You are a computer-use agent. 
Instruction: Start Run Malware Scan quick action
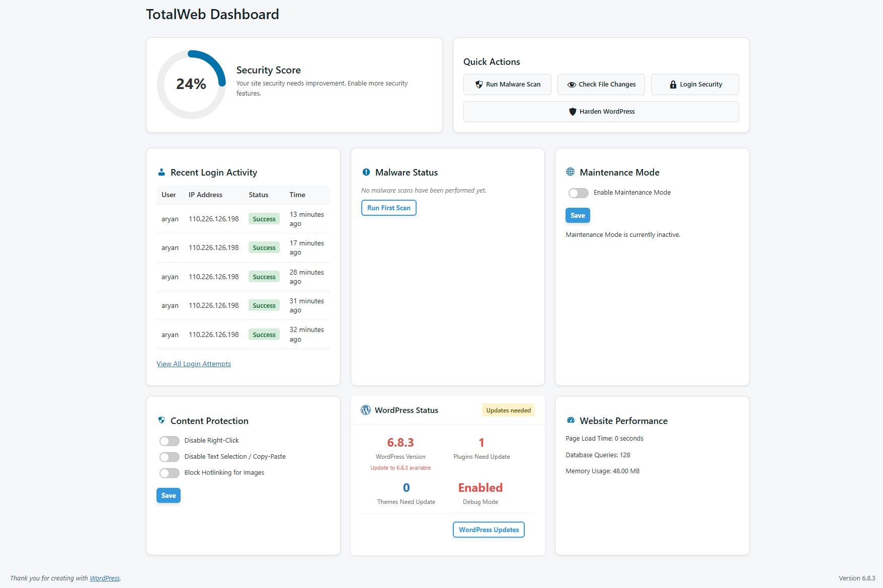(507, 85)
